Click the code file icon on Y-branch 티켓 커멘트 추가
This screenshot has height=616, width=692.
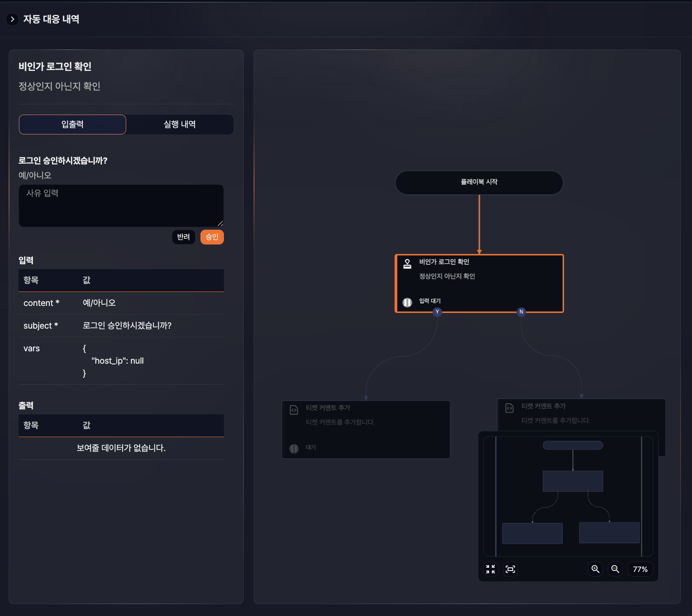click(294, 410)
